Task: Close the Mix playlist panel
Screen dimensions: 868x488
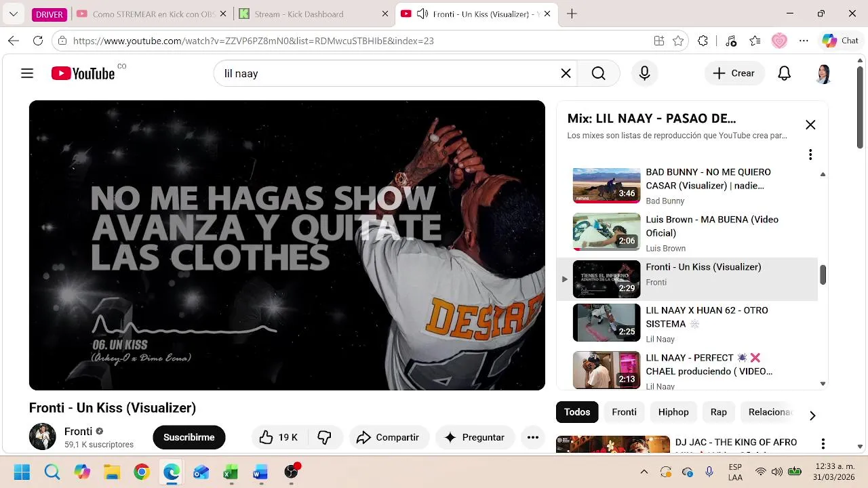Action: [x=810, y=125]
